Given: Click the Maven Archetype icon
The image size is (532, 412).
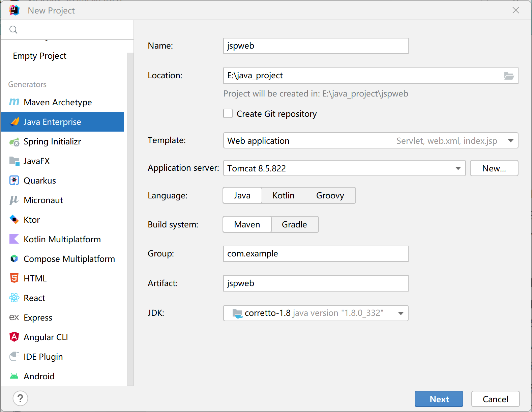Looking at the screenshot, I should coord(14,102).
